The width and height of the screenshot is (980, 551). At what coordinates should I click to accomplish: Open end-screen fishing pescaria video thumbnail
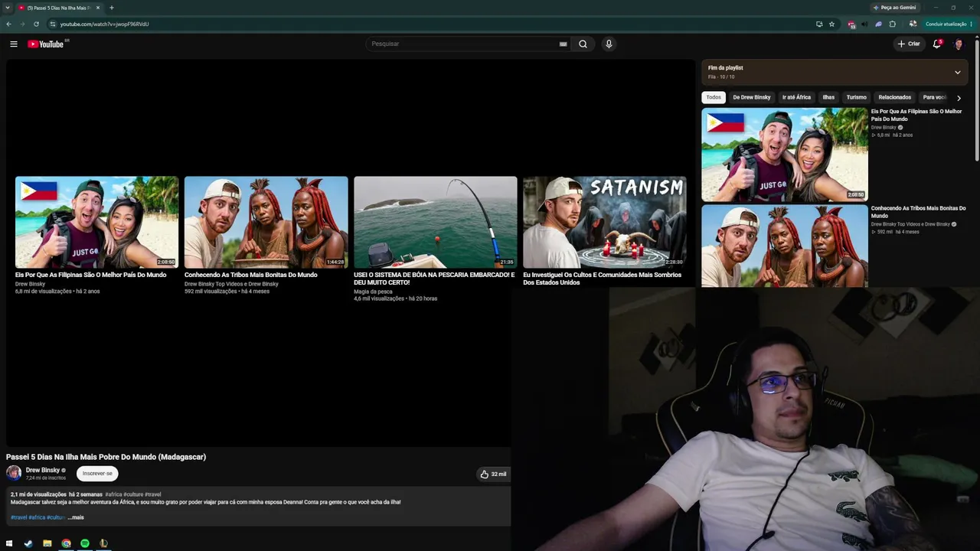[x=436, y=222]
